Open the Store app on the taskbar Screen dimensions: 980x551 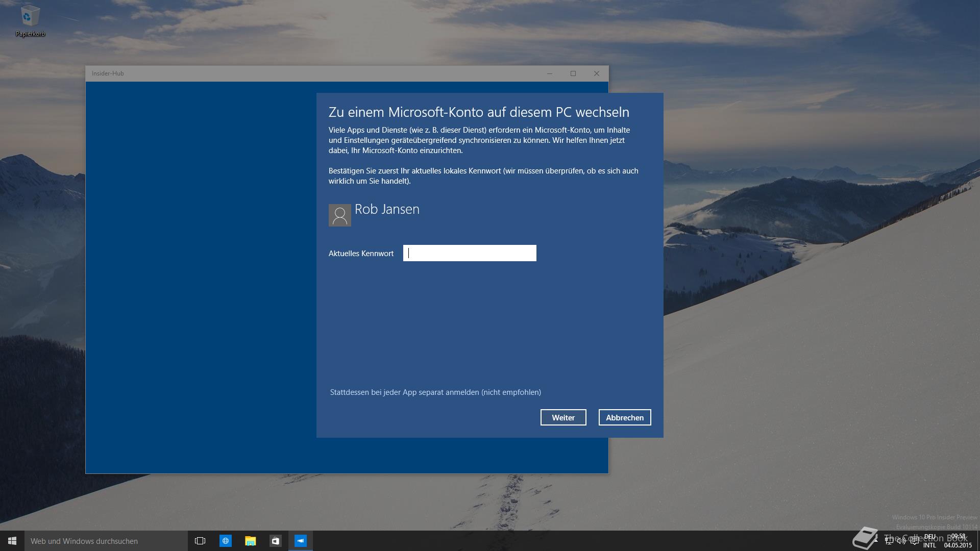pos(275,541)
